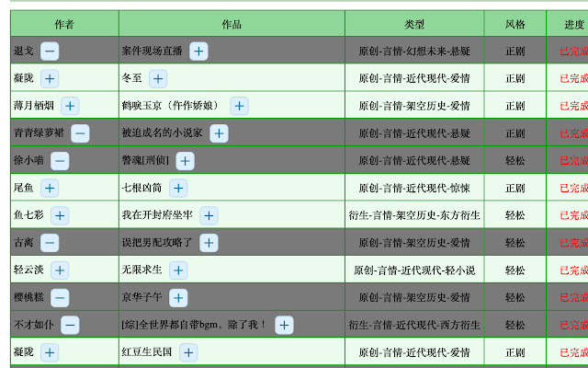The height and width of the screenshot is (368, 588).
Task: Click the plus button next to 红豆生民国
Action: click(x=188, y=352)
